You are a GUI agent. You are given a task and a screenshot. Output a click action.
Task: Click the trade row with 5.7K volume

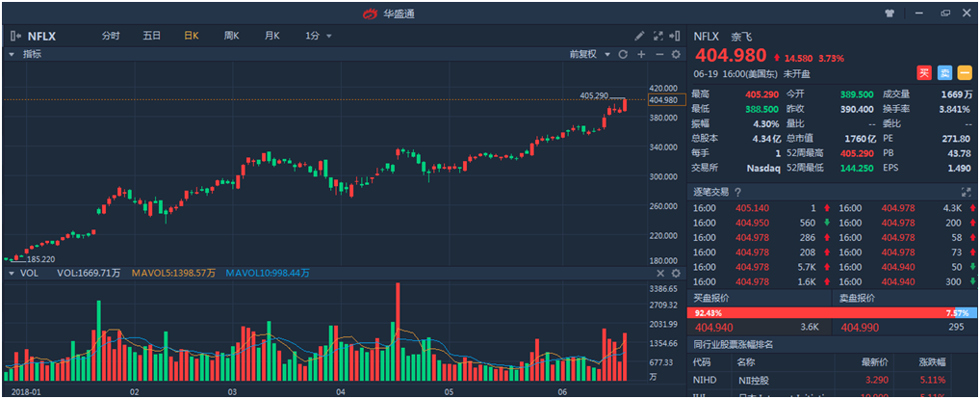(x=759, y=267)
